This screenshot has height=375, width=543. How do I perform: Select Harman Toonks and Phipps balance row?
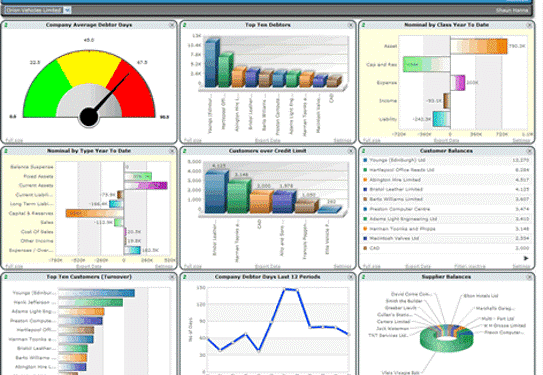point(446,229)
